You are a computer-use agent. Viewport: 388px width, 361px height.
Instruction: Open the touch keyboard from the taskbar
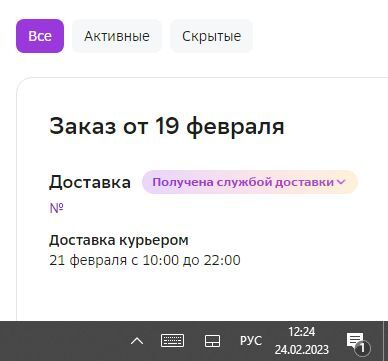pos(172,341)
